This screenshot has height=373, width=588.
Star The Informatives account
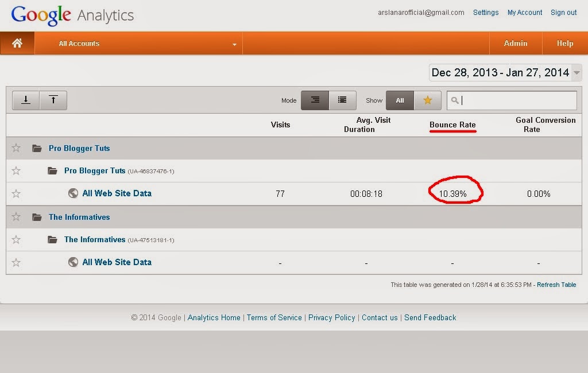(x=16, y=217)
